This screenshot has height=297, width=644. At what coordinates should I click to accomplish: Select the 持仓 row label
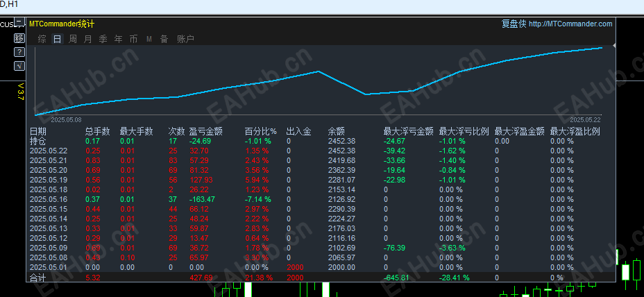point(37,142)
